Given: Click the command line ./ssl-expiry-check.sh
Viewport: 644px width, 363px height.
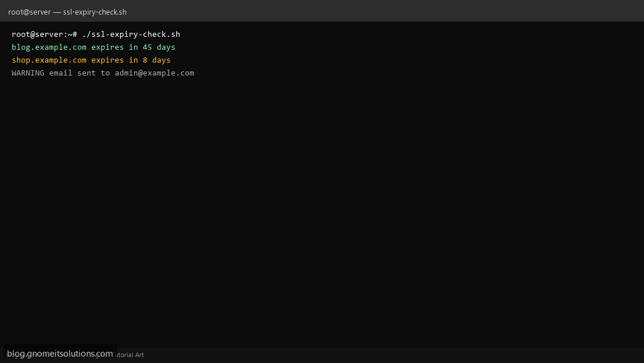Looking at the screenshot, I should pos(131,34).
